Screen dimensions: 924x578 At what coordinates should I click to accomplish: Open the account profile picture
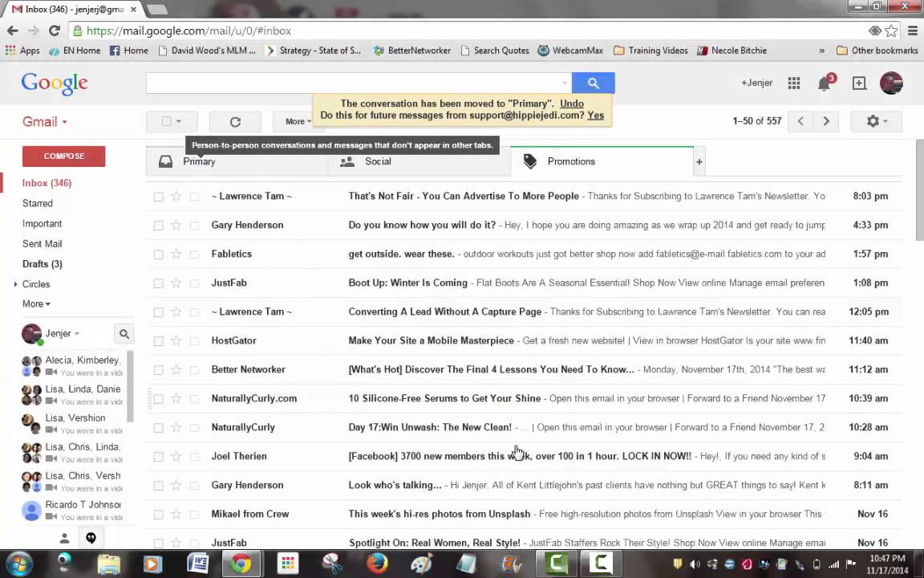coord(891,83)
